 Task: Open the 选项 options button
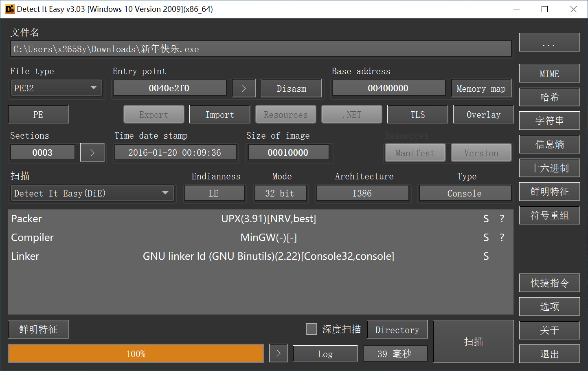(x=549, y=307)
